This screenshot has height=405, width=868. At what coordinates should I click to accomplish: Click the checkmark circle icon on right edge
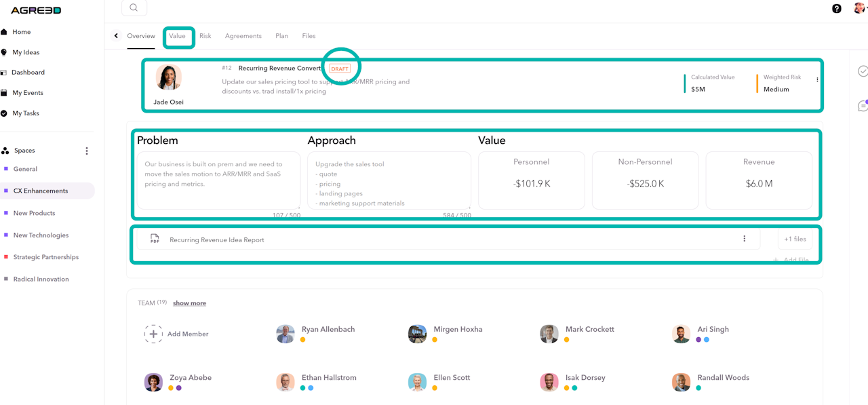coord(863,71)
